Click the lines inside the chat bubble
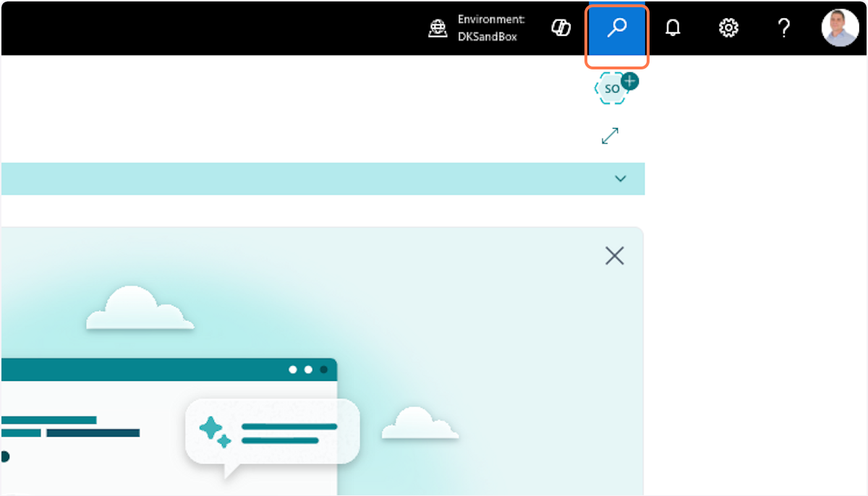Viewport: 868px width, 496px height. (x=289, y=433)
